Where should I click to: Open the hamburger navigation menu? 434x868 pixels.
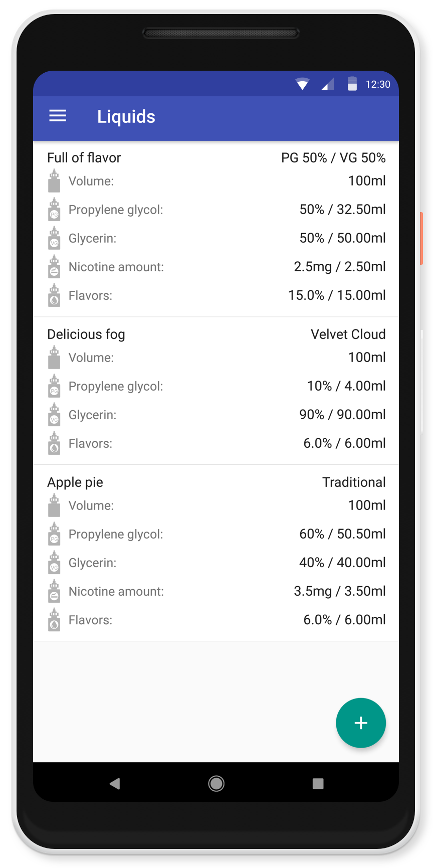(58, 116)
